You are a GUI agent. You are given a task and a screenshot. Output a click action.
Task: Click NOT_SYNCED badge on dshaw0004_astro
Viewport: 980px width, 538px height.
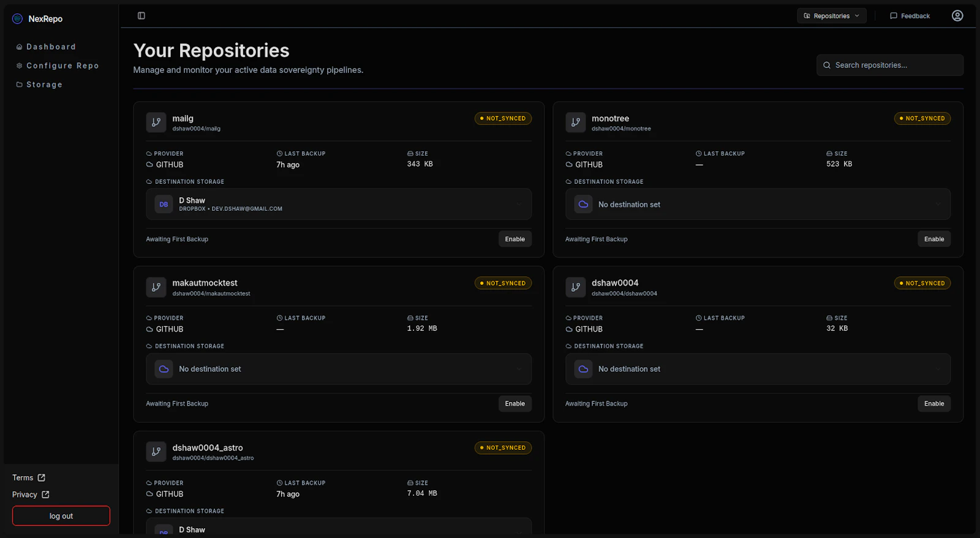coord(503,448)
